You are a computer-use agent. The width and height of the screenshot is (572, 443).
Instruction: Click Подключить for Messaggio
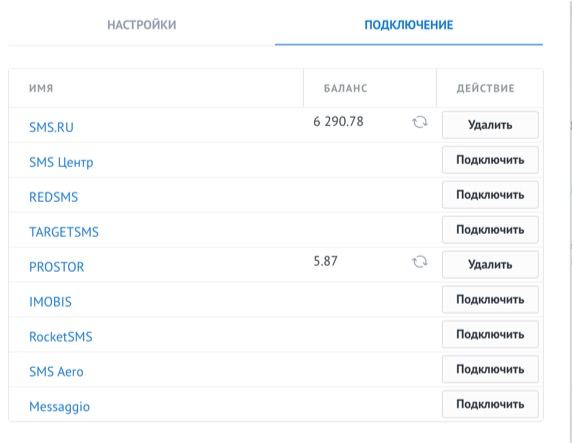[x=490, y=404]
